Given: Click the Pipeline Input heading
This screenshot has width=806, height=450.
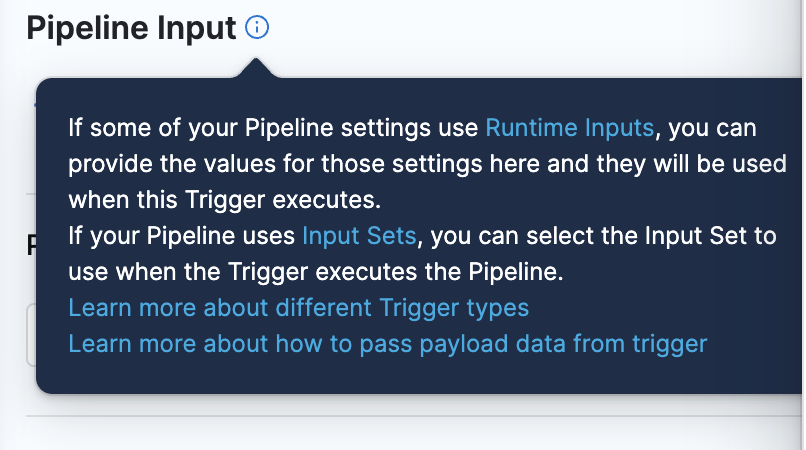Looking at the screenshot, I should coord(131,29).
